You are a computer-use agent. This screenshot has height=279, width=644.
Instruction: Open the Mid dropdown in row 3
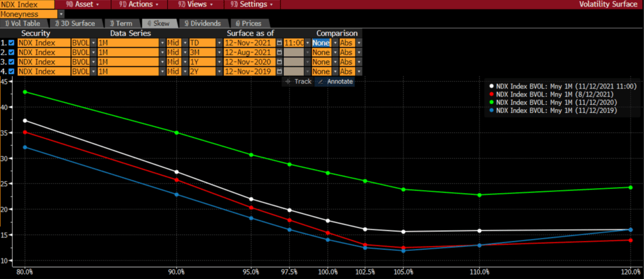[185, 62]
